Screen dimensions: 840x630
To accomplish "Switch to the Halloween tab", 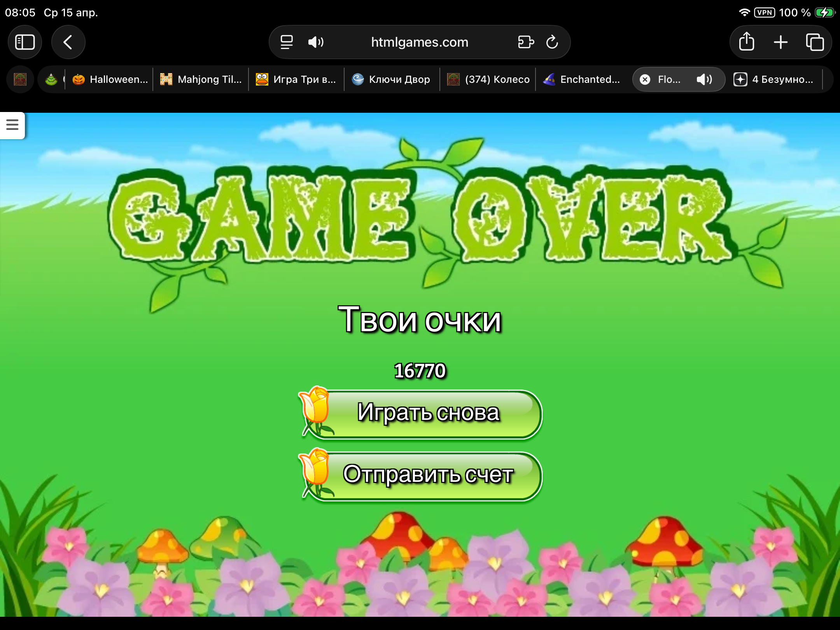I will 110,79.
